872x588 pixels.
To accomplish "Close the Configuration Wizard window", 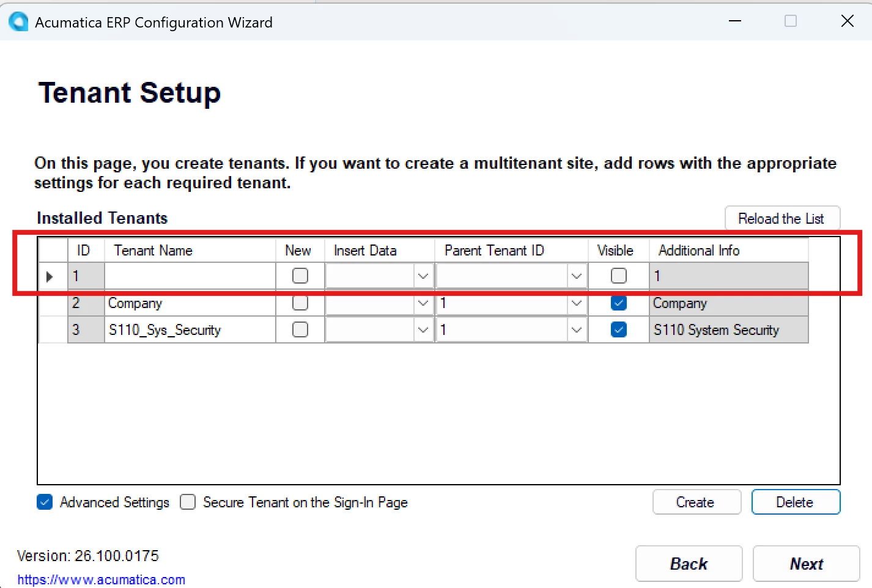I will coord(847,21).
